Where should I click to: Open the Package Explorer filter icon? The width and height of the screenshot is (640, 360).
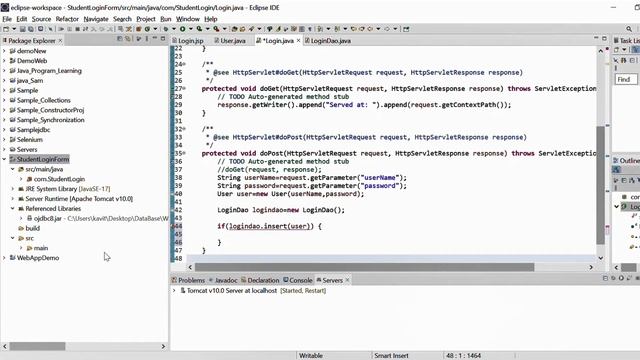coord(139,39)
